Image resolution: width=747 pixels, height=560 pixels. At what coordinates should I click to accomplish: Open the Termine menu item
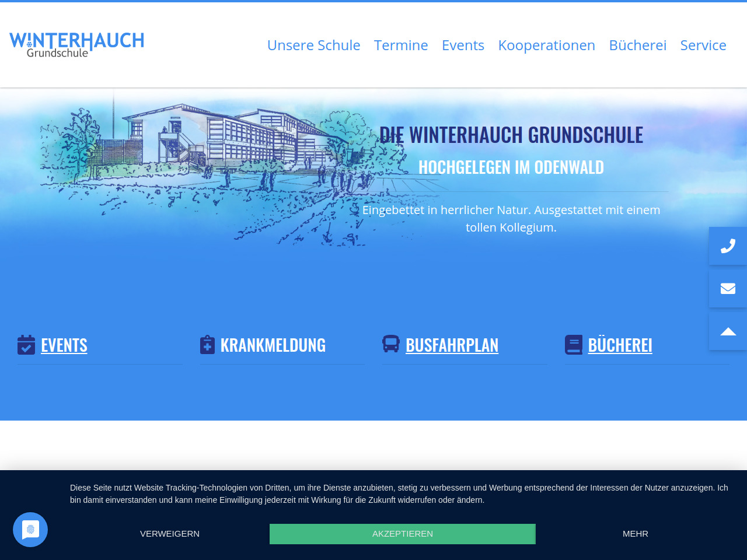(x=401, y=45)
